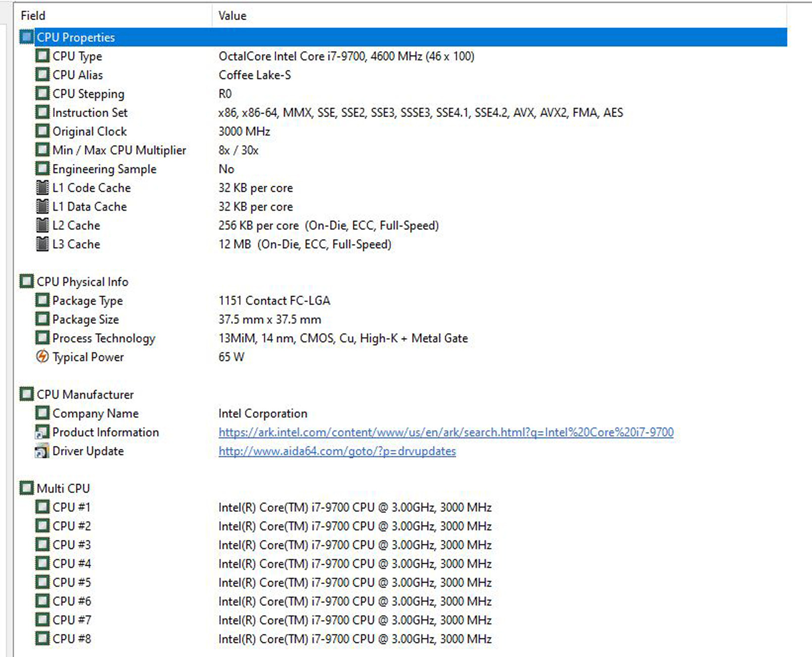Click the cache chip icon beside L2 Cache
Viewport: 812px width, 657px height.
coord(42,225)
